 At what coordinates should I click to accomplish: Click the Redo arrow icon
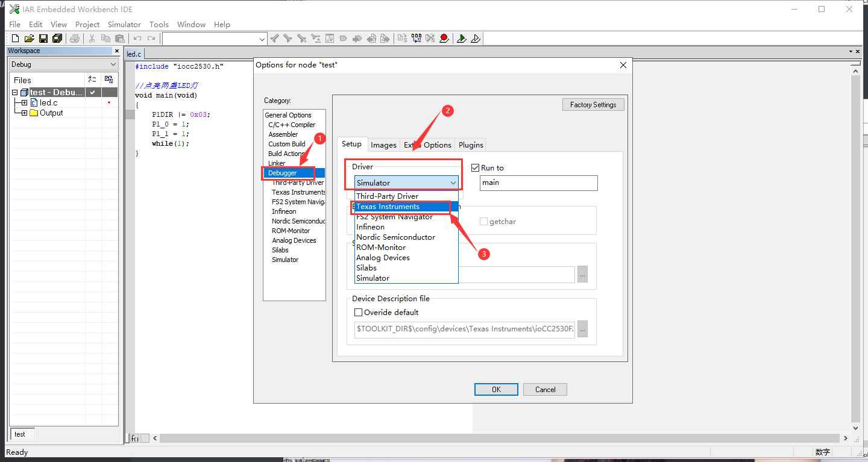tap(151, 39)
